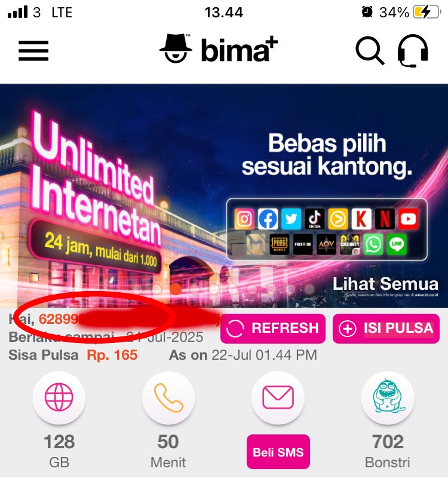Top up credit with ISI PULSA
This screenshot has height=493, width=448.
pos(386,328)
